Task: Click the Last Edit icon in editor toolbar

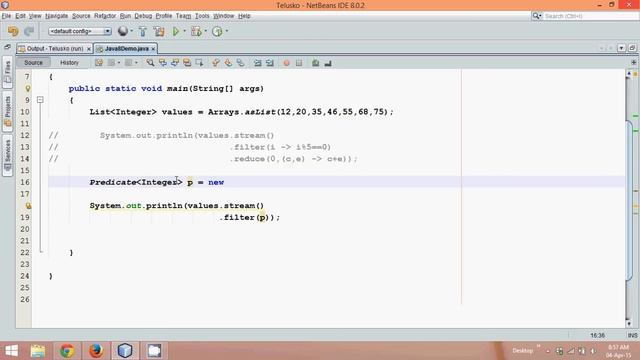Action: click(x=99, y=63)
